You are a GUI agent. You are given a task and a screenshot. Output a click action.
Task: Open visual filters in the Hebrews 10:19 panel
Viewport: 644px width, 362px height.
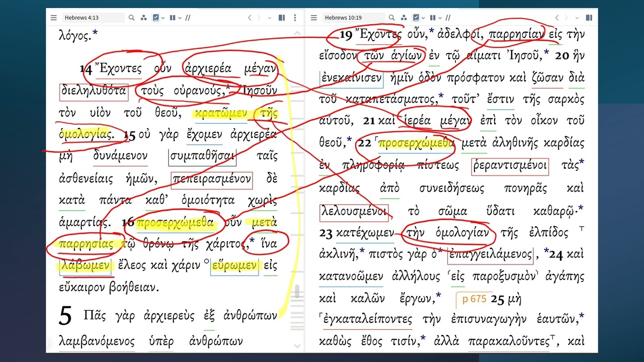[404, 18]
